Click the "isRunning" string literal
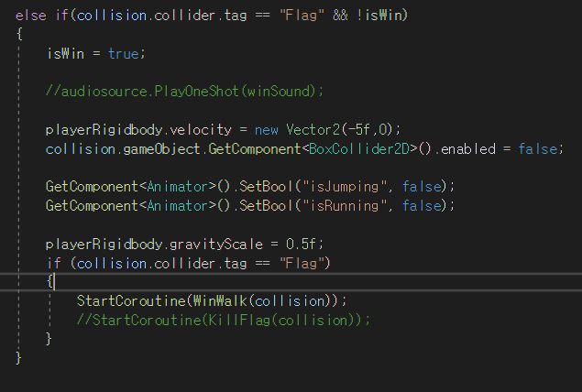 tap(344, 206)
